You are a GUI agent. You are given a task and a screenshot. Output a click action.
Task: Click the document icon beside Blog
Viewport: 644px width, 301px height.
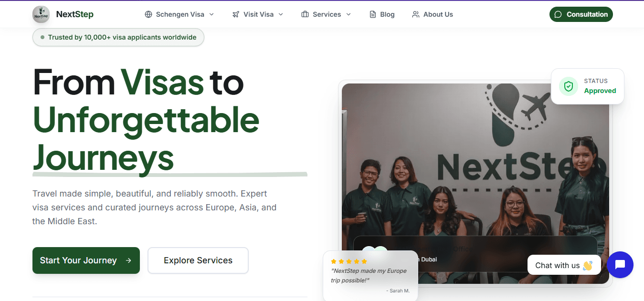(x=373, y=14)
